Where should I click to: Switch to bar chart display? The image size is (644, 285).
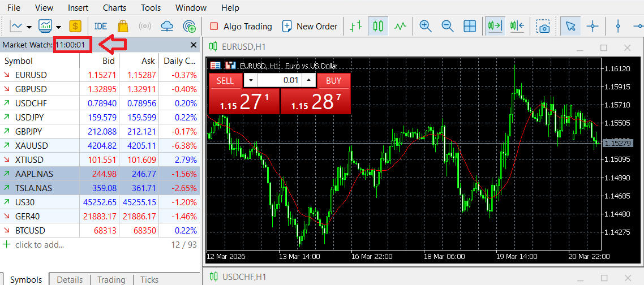coord(356,26)
